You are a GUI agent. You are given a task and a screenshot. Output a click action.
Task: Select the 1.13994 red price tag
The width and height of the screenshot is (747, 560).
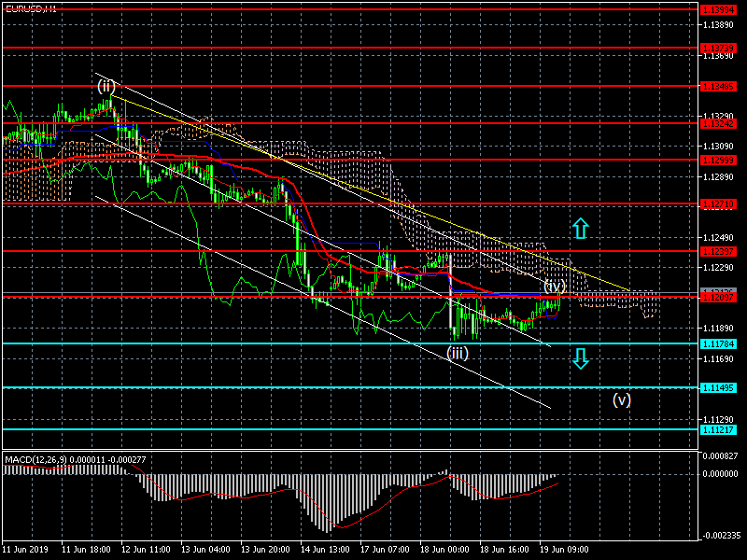pyautogui.click(x=718, y=9)
